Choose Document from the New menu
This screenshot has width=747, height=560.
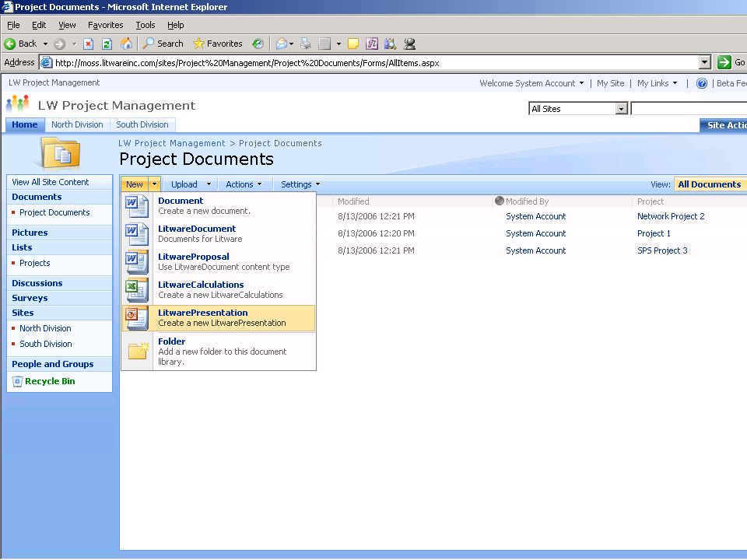coord(219,206)
